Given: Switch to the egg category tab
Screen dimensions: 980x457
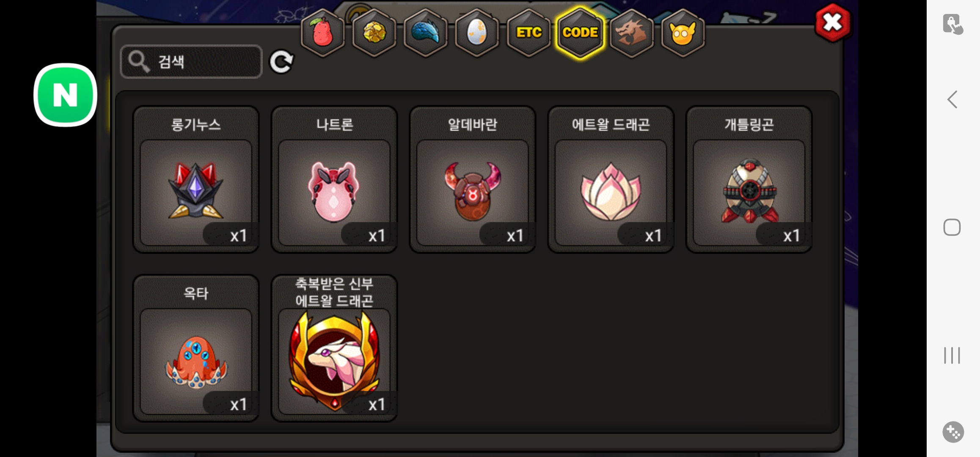Looking at the screenshot, I should (477, 33).
